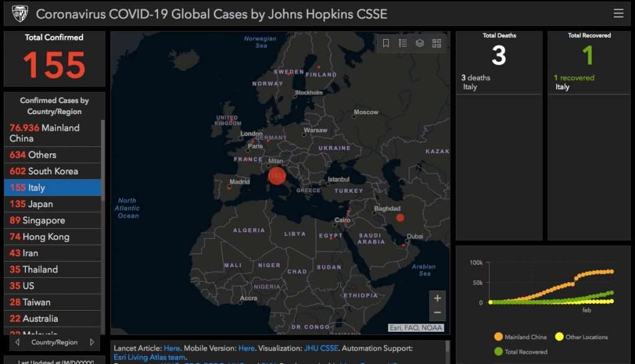Select US with 35 cases

click(x=53, y=286)
